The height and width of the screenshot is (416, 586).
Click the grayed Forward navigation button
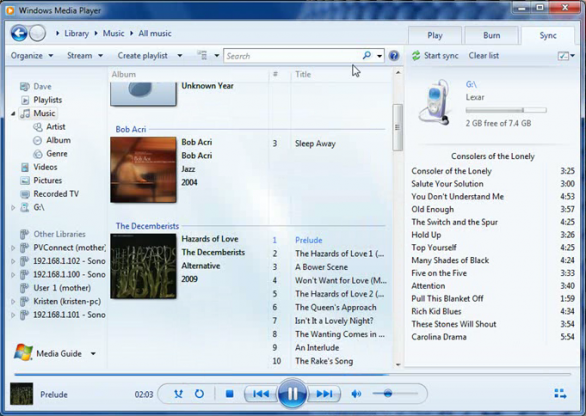[x=37, y=33]
